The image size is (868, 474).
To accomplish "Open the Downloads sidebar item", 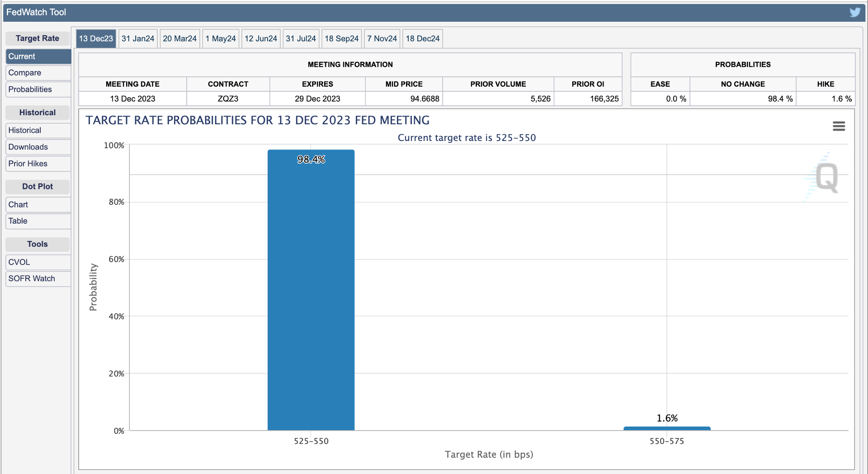I will [38, 147].
